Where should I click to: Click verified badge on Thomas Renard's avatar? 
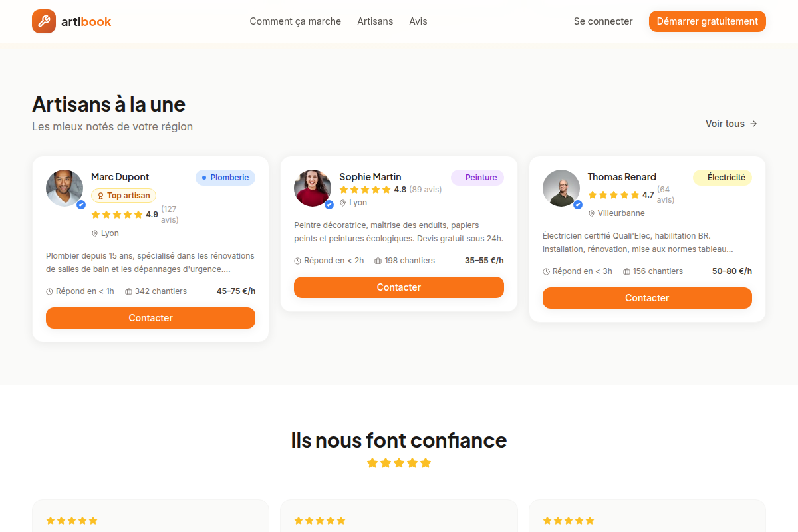pos(578,205)
